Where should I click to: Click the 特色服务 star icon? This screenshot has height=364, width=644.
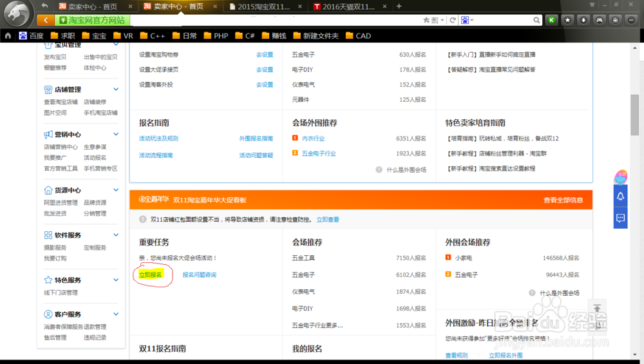(48, 280)
